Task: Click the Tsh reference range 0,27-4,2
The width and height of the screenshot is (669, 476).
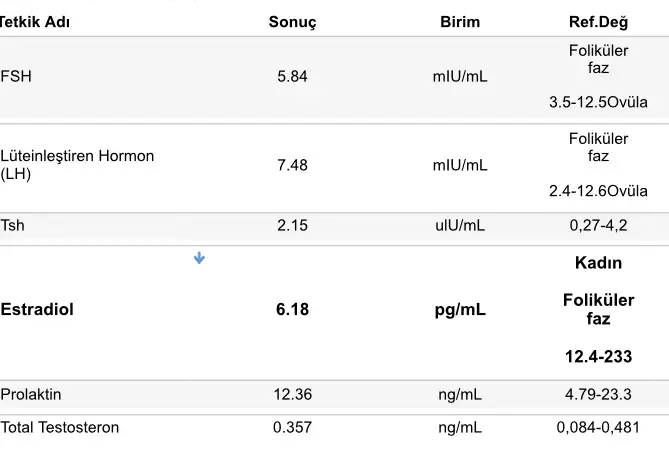Action: (x=598, y=225)
